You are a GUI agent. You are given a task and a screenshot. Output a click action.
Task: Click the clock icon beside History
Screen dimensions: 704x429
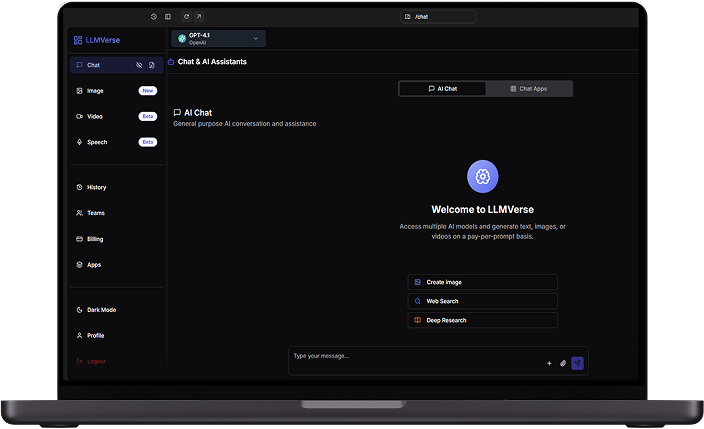79,187
